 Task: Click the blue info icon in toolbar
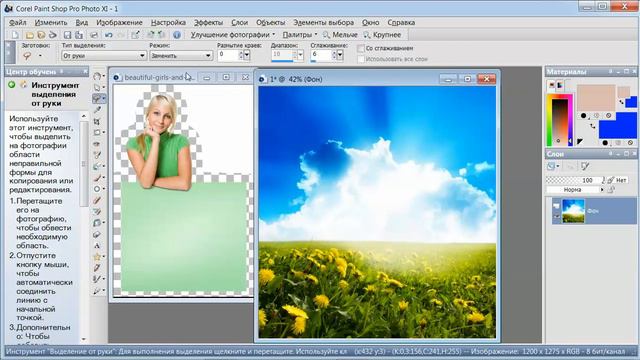pos(177,35)
